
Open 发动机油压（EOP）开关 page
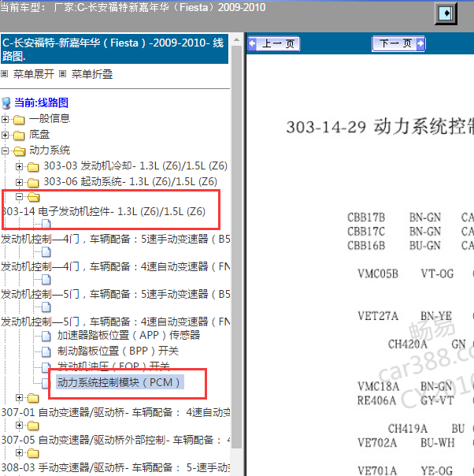pos(113,366)
